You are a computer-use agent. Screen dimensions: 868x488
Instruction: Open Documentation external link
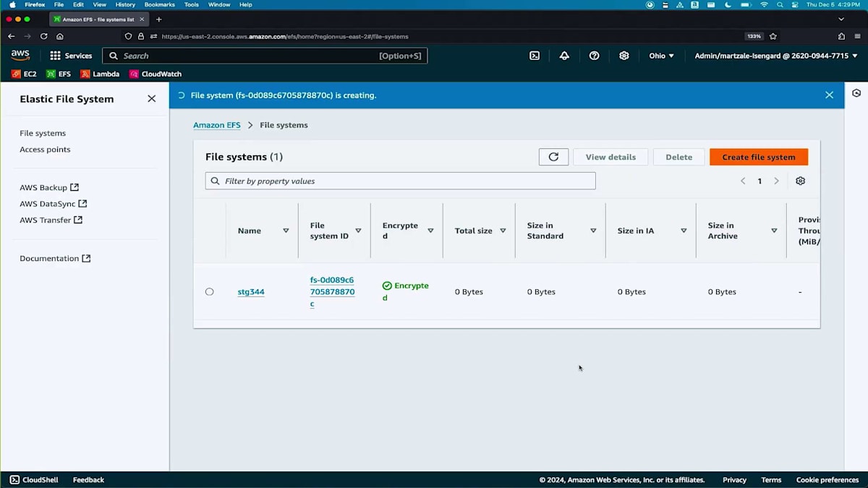point(55,258)
